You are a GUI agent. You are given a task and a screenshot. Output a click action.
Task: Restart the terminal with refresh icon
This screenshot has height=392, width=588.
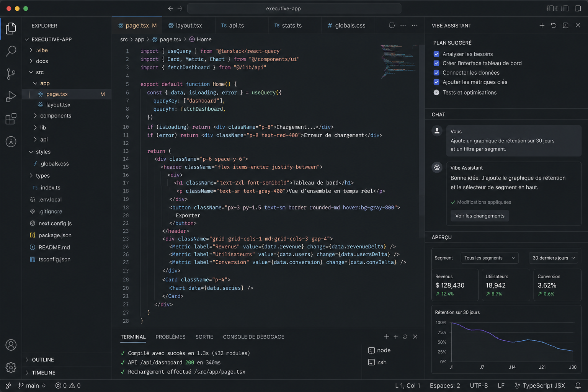(405, 336)
